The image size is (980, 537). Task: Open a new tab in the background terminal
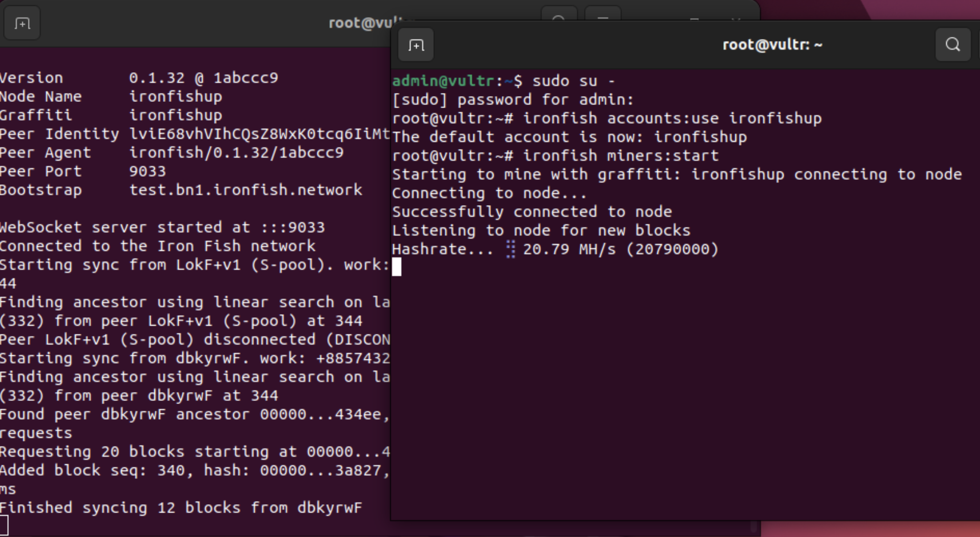pos(22,23)
